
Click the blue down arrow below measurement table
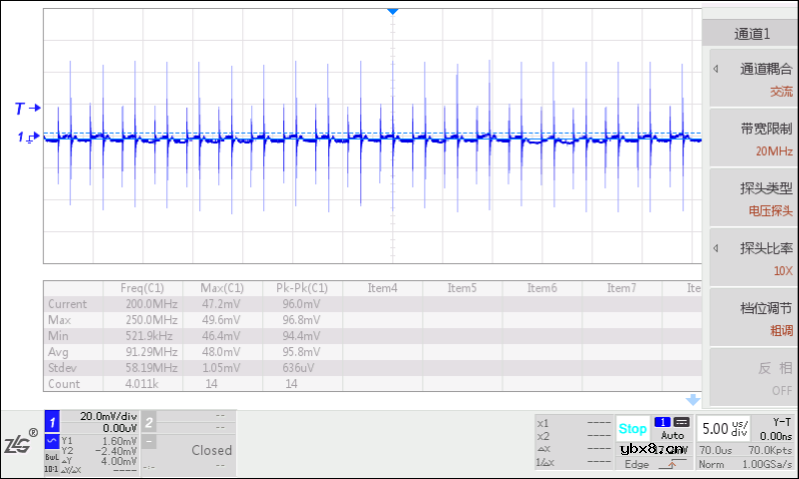pyautogui.click(x=692, y=399)
